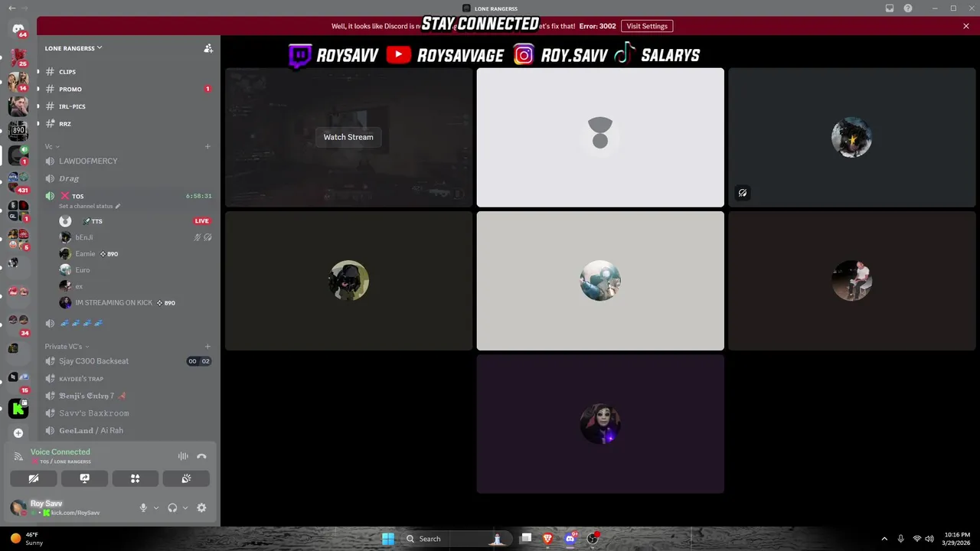
Task: Expand LONE RANGERSS server menu
Action: pos(73,48)
